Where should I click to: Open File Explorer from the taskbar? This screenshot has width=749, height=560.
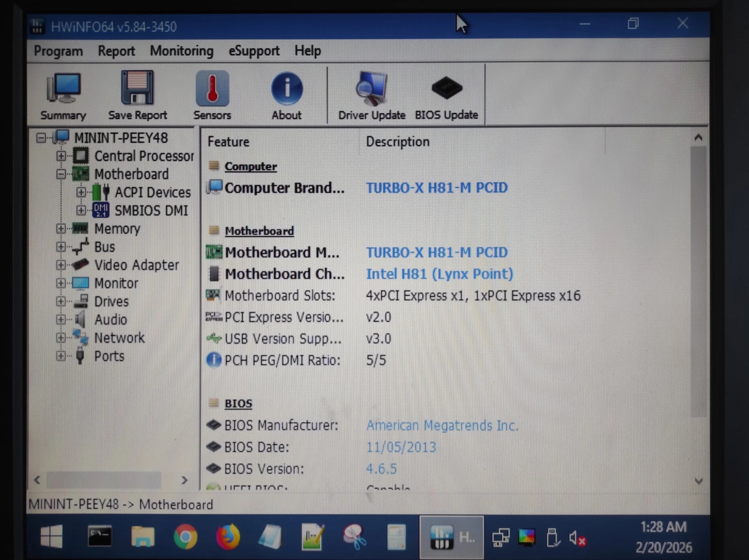pos(143,537)
